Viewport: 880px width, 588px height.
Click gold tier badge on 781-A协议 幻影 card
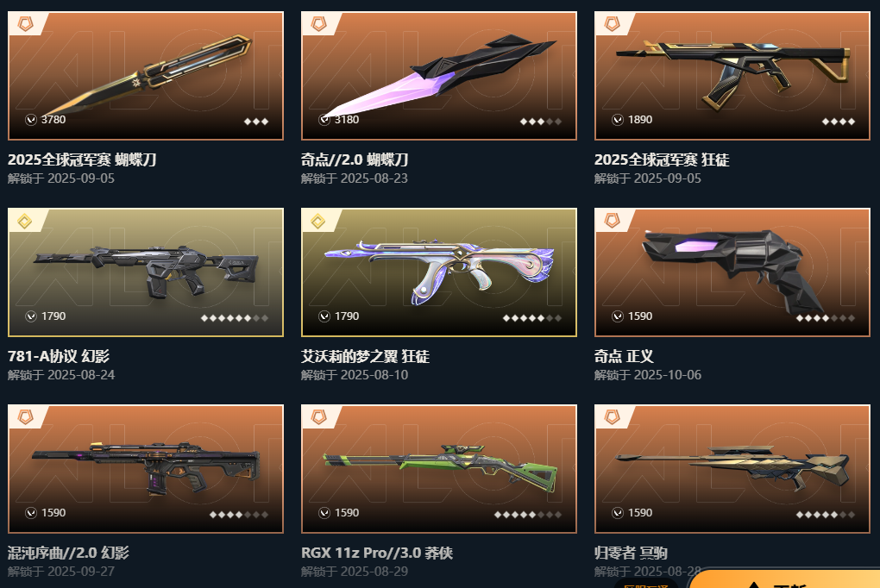(25, 221)
